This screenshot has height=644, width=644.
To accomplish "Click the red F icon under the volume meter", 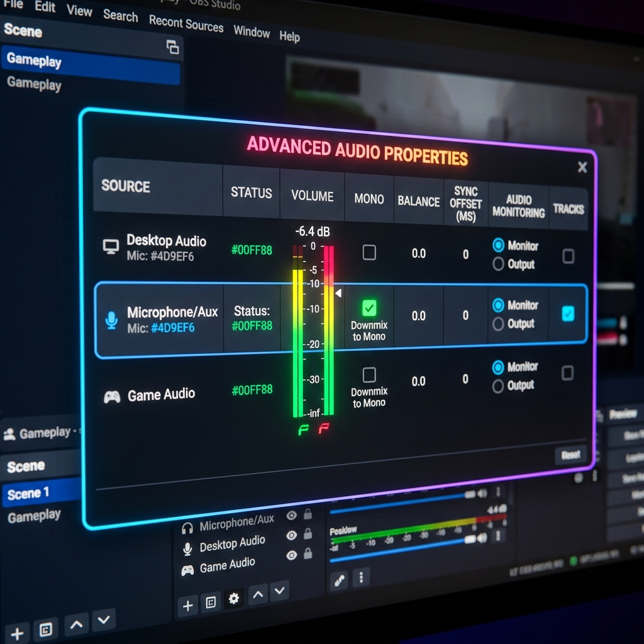I will pos(324,429).
